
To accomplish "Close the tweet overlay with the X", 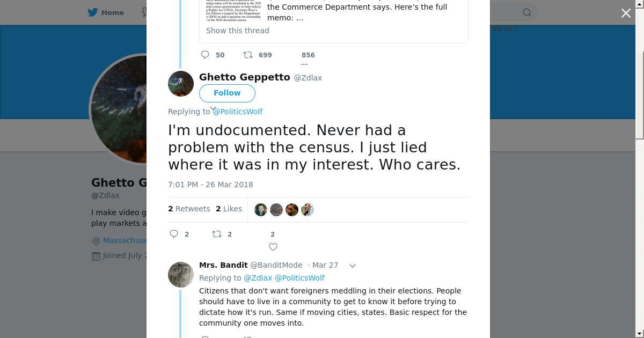I will [626, 13].
